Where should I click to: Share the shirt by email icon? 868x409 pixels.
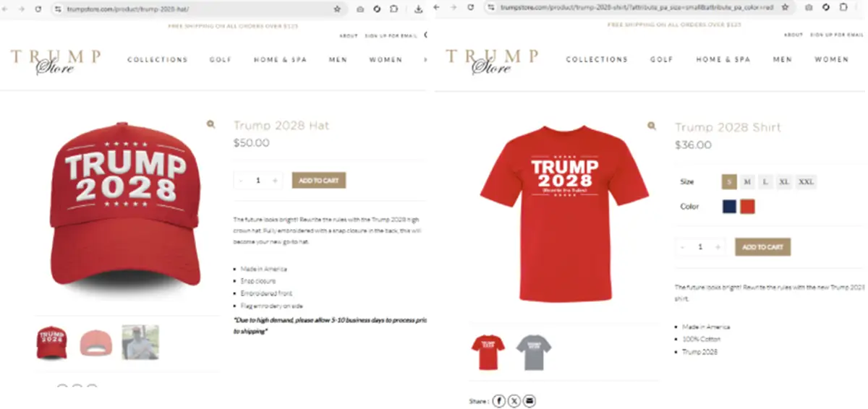click(x=529, y=400)
